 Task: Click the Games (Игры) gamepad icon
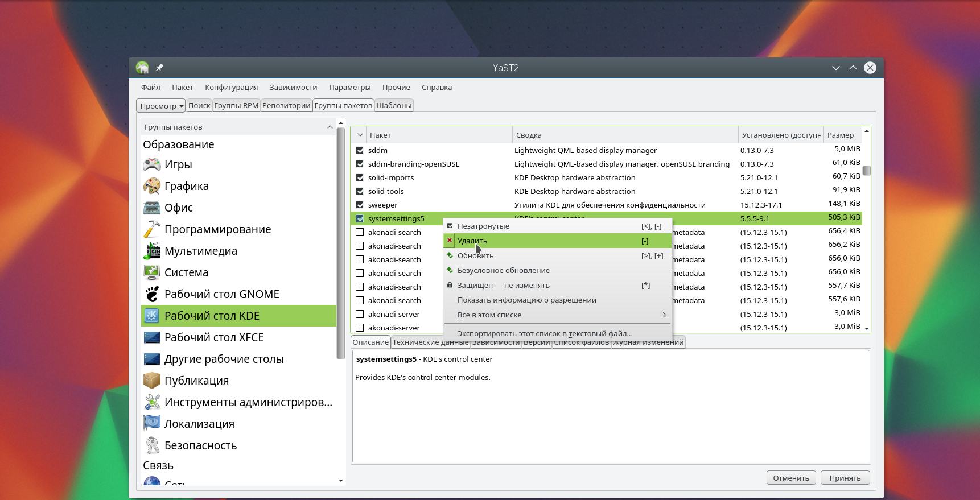(x=152, y=164)
